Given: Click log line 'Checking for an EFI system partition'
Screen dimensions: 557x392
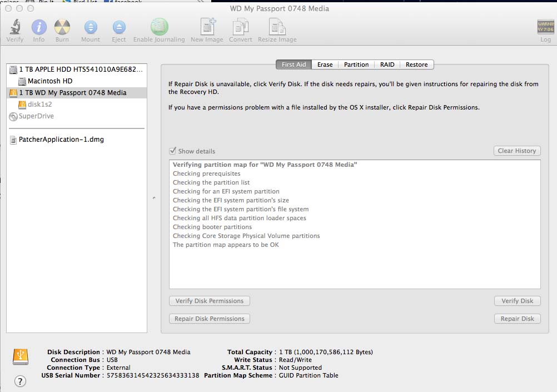Looking at the screenshot, I should tap(226, 191).
